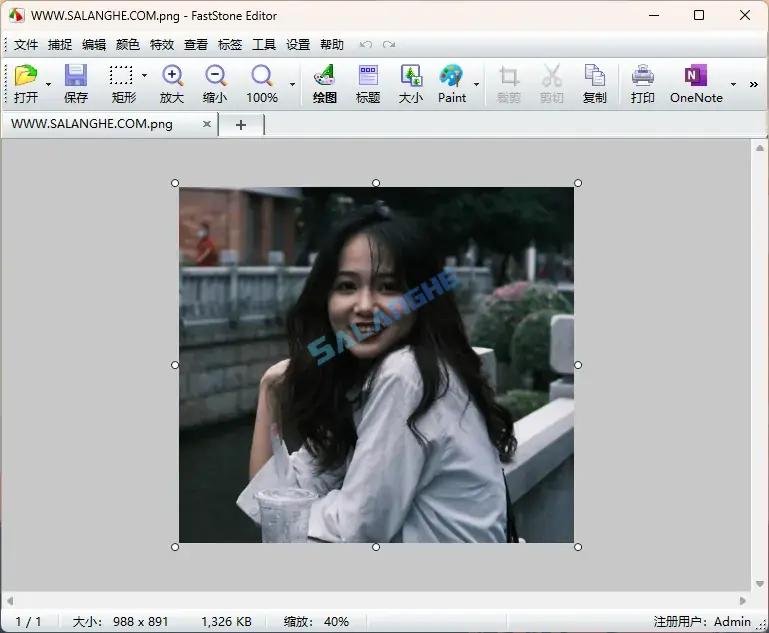Click the vertical scrollbar down arrow
769x633 pixels.
[760, 583]
